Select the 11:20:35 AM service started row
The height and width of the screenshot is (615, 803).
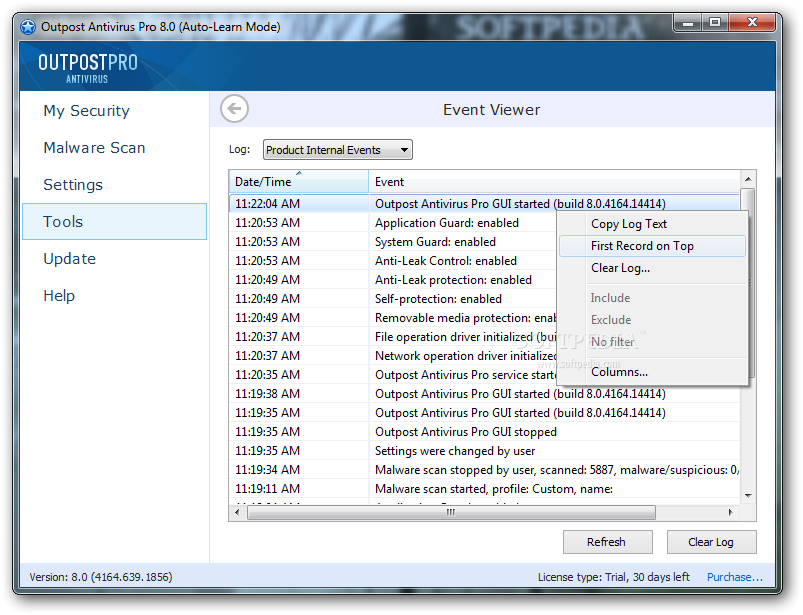pos(393,374)
